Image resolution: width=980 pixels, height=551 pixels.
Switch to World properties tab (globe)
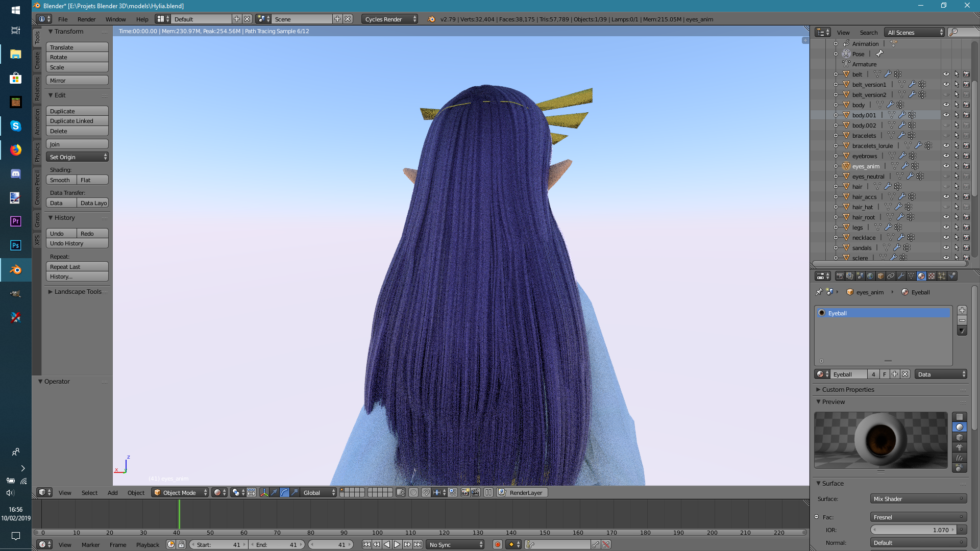[x=870, y=276]
